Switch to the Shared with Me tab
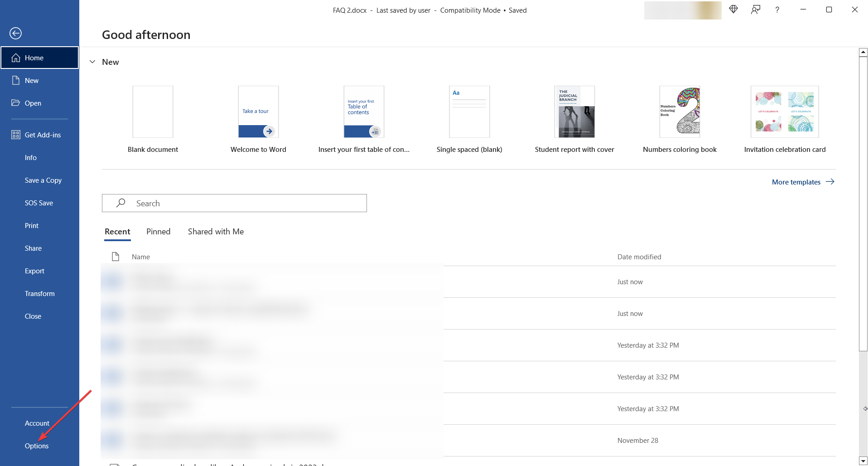This screenshot has height=466, width=868. (216, 232)
